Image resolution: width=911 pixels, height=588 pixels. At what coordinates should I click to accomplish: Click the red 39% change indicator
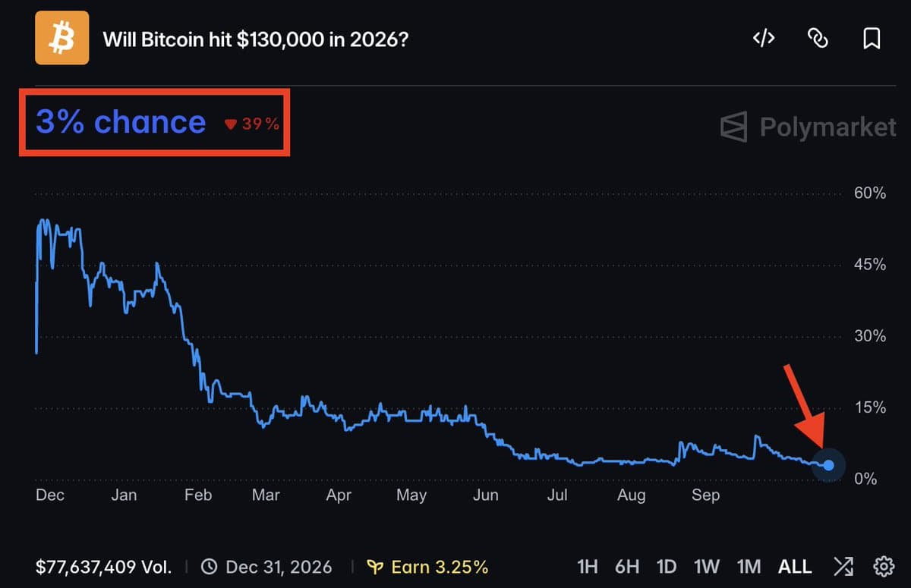pyautogui.click(x=252, y=124)
